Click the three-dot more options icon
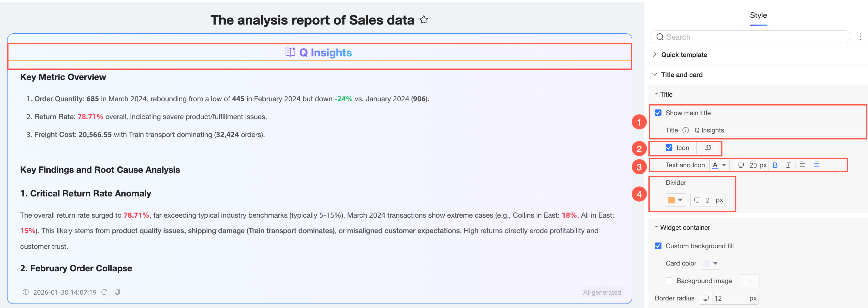This screenshot has width=868, height=308. point(860,37)
